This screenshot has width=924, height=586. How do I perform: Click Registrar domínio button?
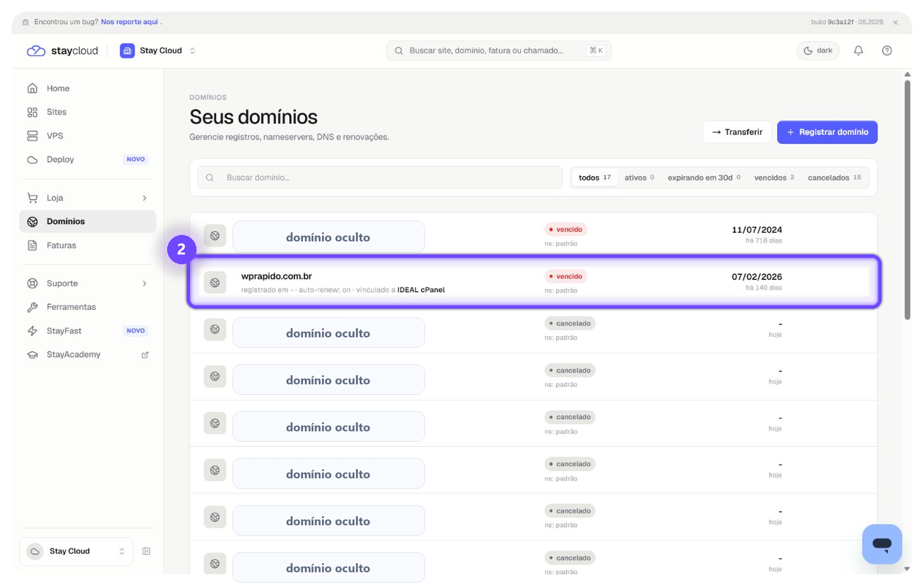click(827, 132)
